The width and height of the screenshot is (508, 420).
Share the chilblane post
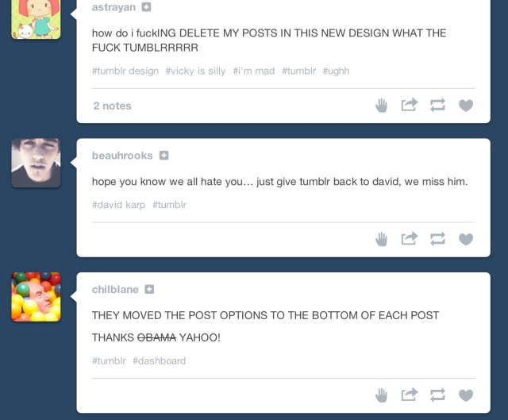[x=410, y=394]
